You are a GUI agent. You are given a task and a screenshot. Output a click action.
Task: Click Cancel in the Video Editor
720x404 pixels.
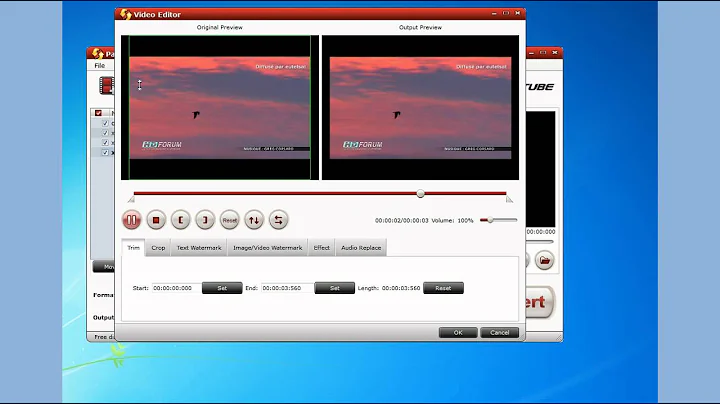(x=500, y=333)
